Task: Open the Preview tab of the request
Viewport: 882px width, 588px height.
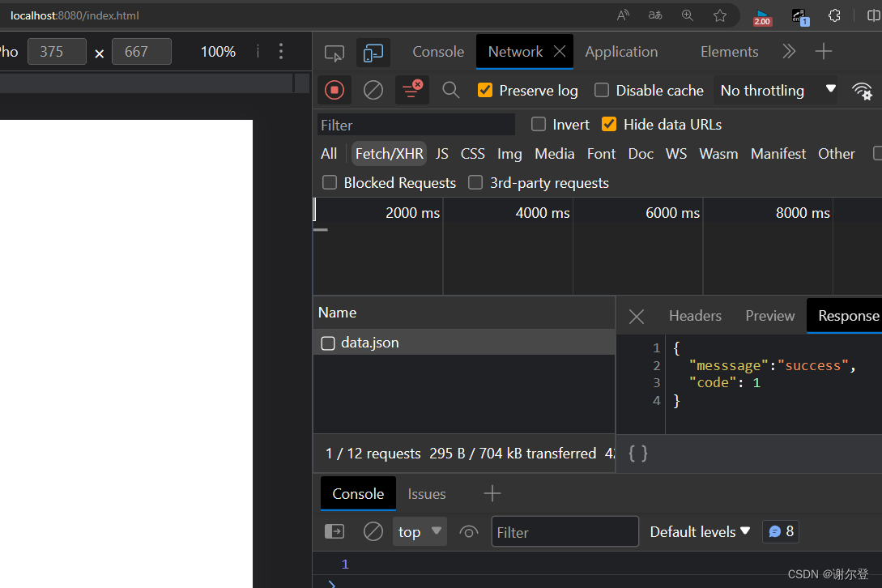Action: (x=769, y=316)
